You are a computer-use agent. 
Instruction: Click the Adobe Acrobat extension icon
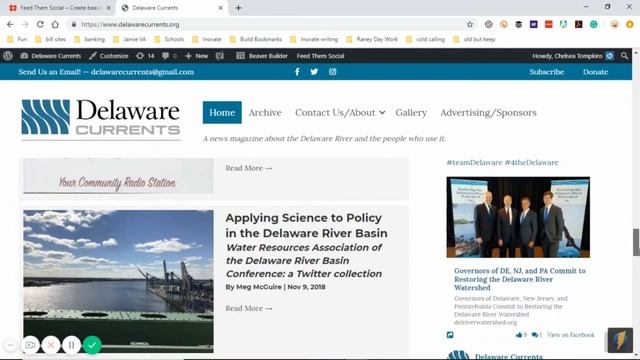pos(578,24)
